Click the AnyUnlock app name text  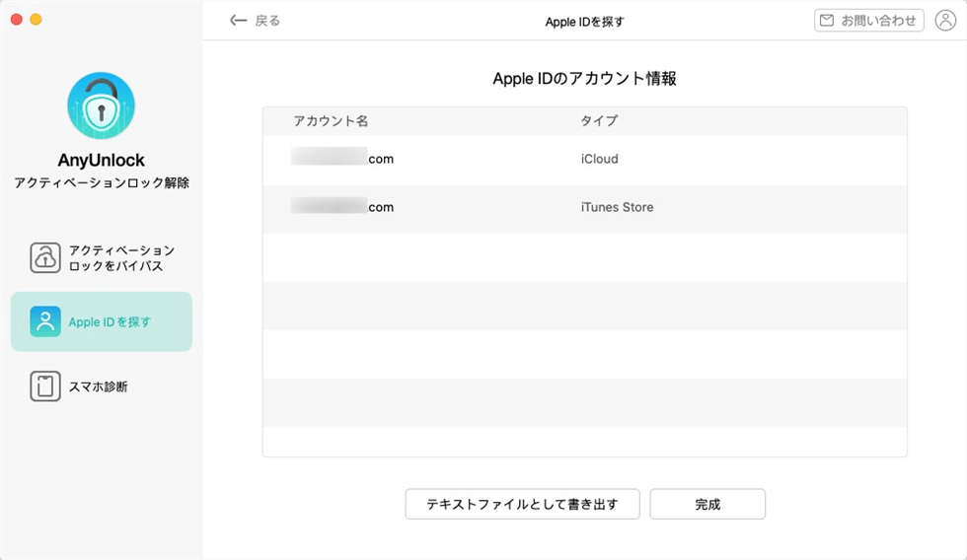point(101,160)
